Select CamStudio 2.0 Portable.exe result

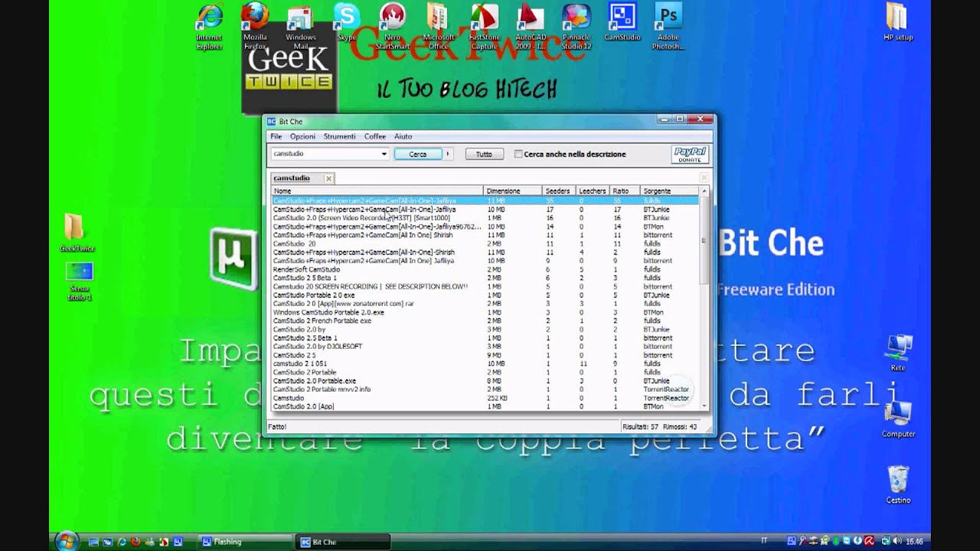(485, 380)
